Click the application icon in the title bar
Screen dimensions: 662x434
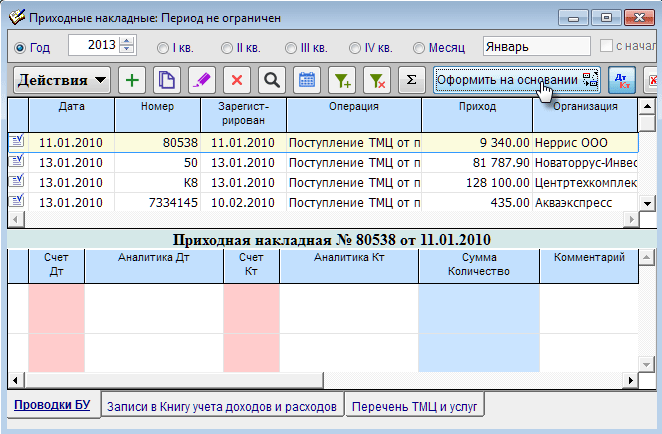pos(17,17)
